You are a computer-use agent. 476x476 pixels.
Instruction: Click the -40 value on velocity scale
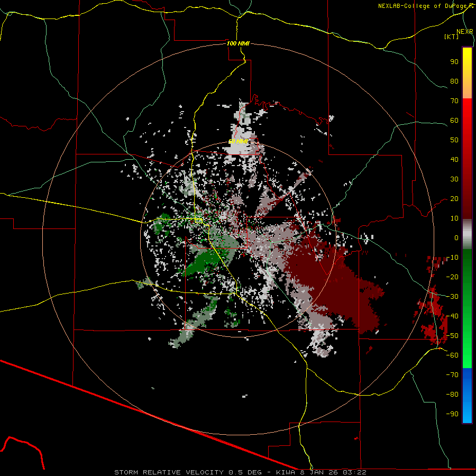tap(452, 316)
